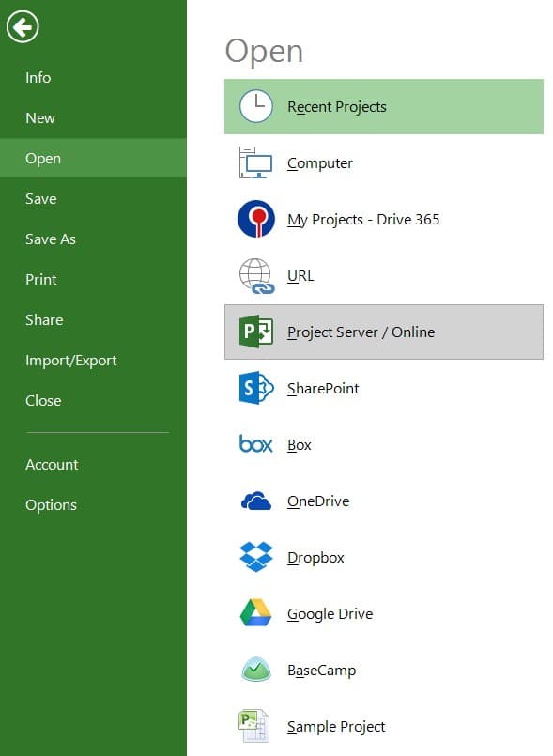The image size is (553, 756).
Task: Click the Dropbox logo icon
Action: coord(256,557)
